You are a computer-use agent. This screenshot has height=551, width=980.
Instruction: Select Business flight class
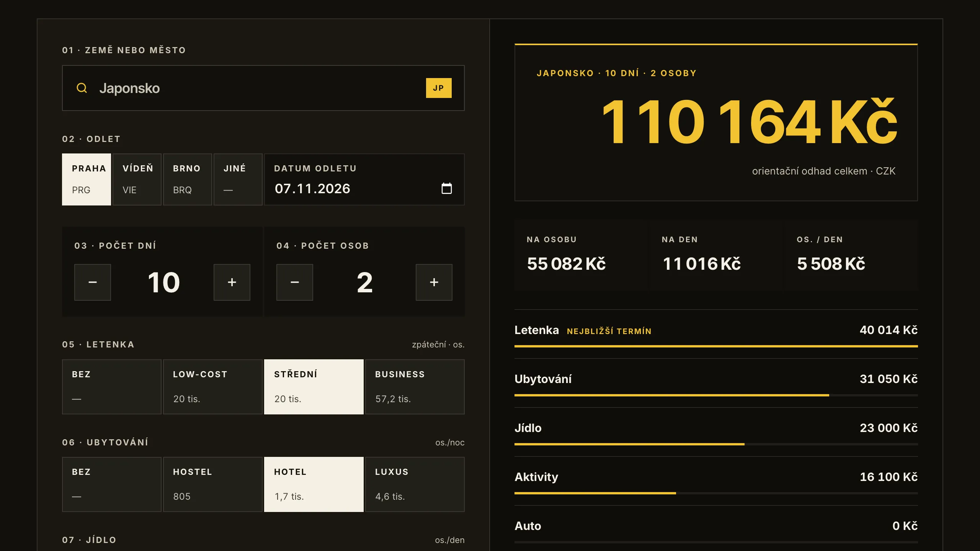pyautogui.click(x=415, y=387)
